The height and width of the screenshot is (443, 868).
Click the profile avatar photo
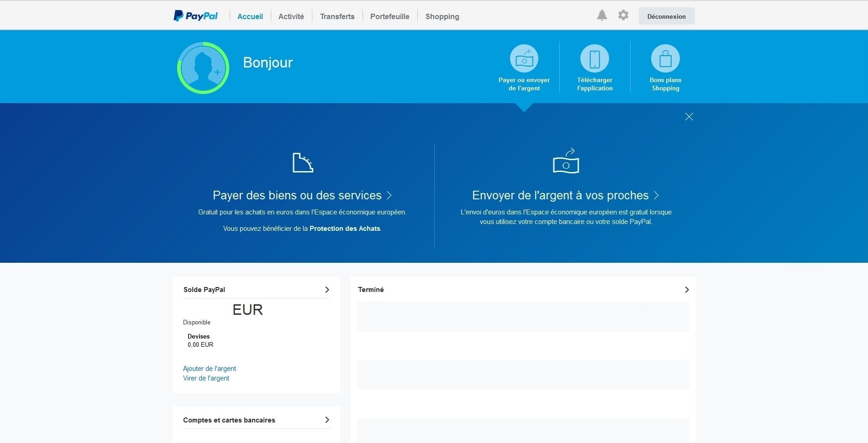click(203, 68)
